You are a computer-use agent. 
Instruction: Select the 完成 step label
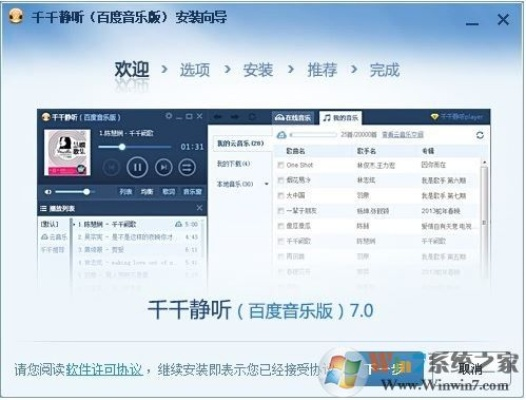384,70
